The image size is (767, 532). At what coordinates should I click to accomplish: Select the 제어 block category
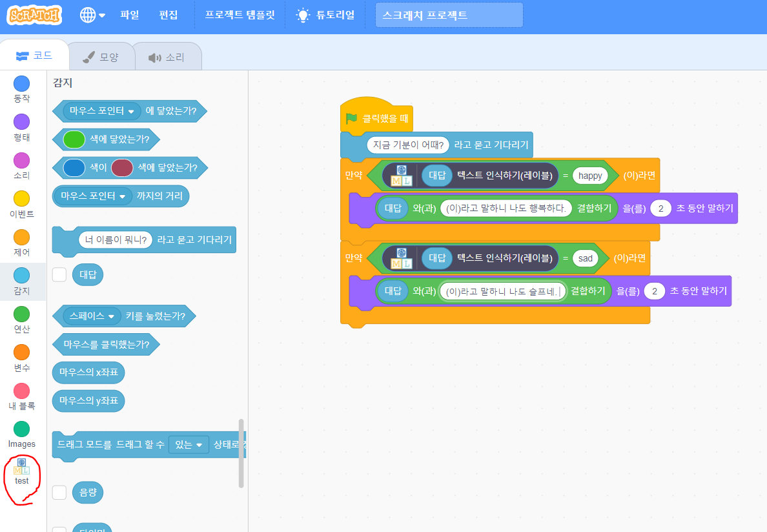(x=21, y=243)
